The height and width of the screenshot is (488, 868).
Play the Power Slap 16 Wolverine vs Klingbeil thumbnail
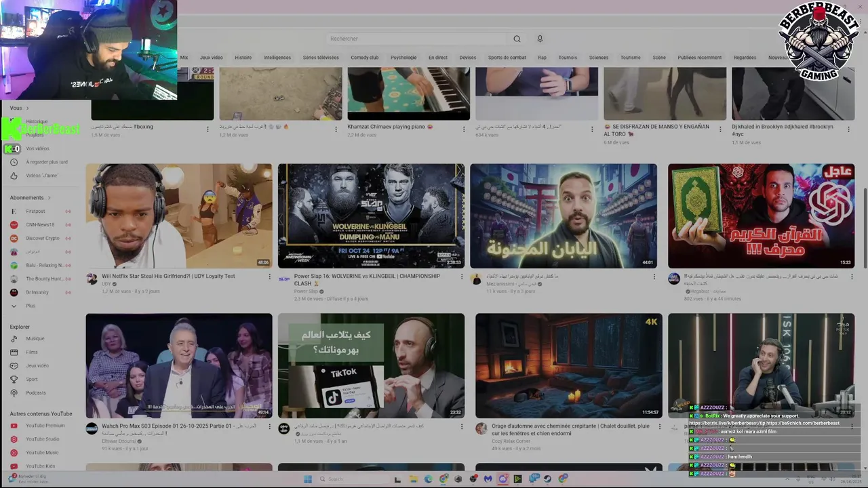click(371, 216)
